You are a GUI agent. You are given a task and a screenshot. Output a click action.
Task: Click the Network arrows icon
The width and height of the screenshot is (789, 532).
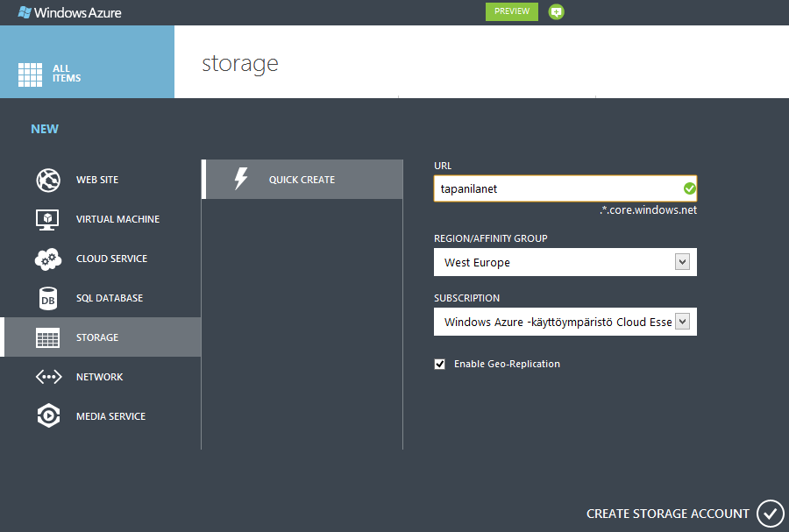pos(48,377)
